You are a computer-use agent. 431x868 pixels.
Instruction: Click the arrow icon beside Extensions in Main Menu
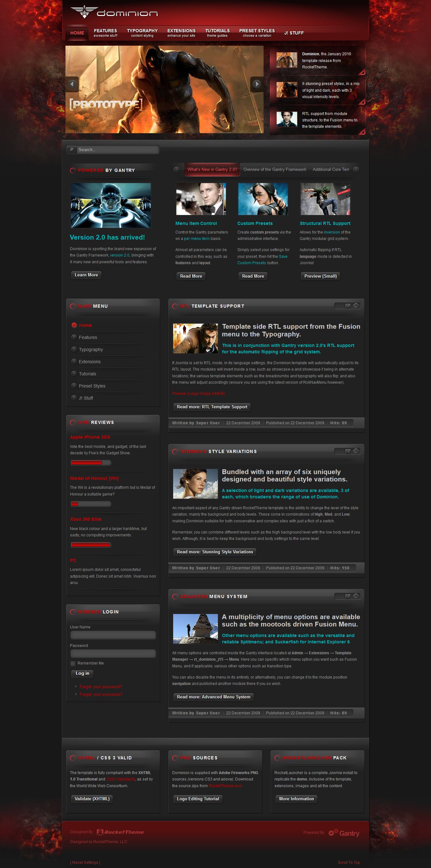[74, 361]
